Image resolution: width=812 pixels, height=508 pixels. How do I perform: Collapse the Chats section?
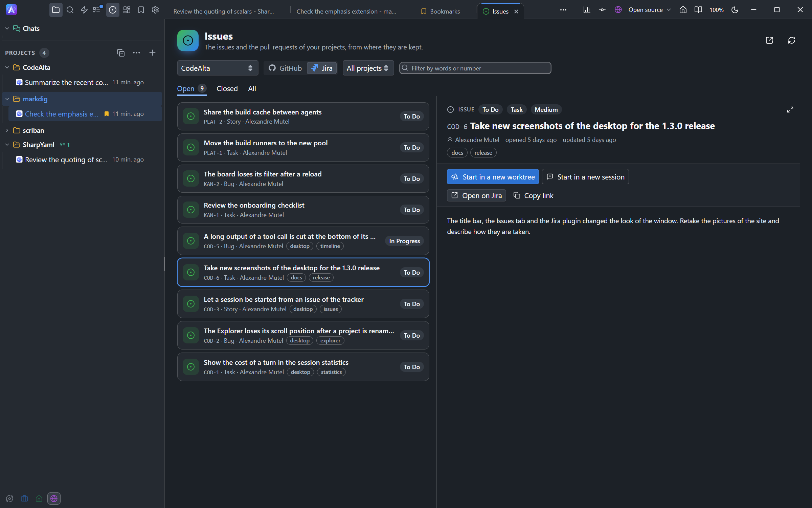(7, 28)
